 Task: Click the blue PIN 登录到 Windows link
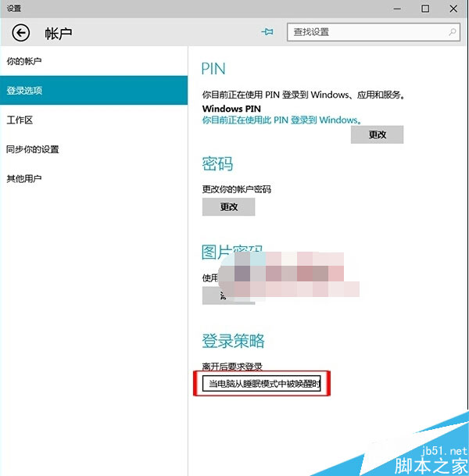281,120
